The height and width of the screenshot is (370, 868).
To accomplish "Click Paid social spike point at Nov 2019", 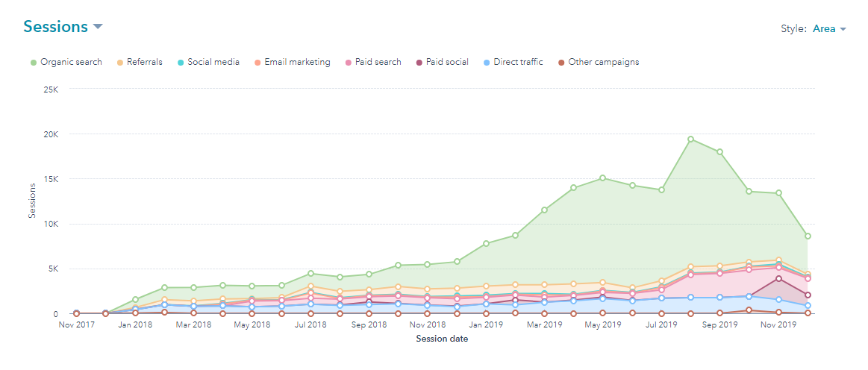I will pyautogui.click(x=778, y=278).
